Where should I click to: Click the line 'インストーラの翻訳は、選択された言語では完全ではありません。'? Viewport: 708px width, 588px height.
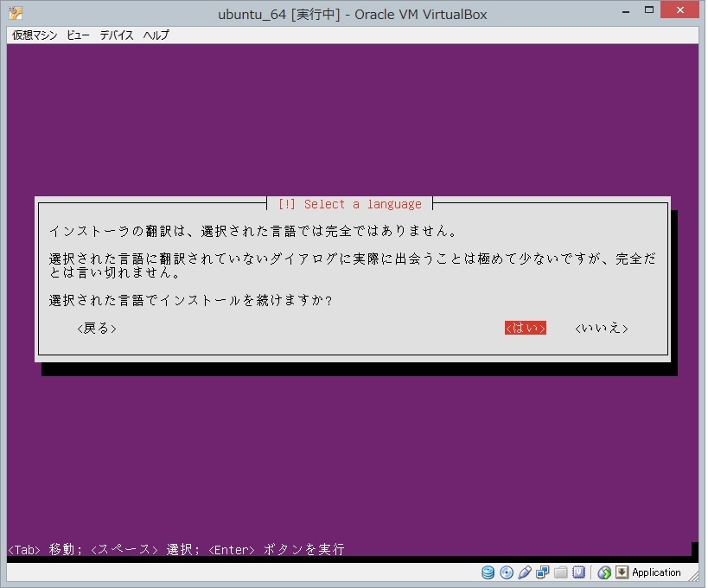[253, 231]
